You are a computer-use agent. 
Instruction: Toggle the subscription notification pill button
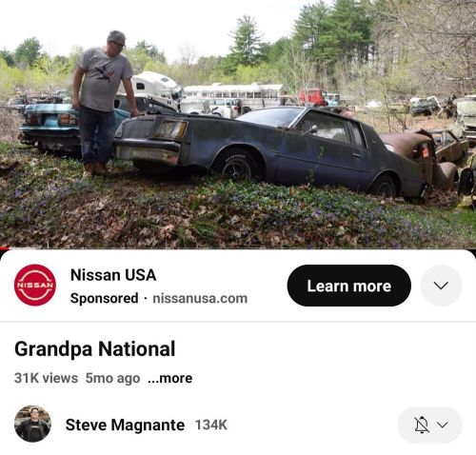click(429, 425)
